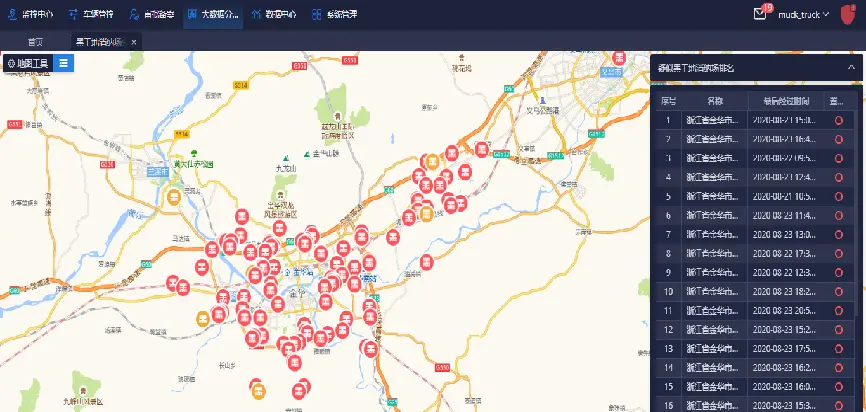Click the timestamp cell in row 8

tap(786, 253)
